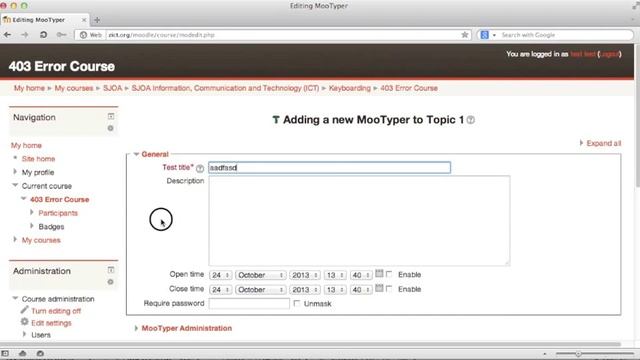Expand Badges tree node
The height and width of the screenshot is (360, 640).
tap(32, 226)
